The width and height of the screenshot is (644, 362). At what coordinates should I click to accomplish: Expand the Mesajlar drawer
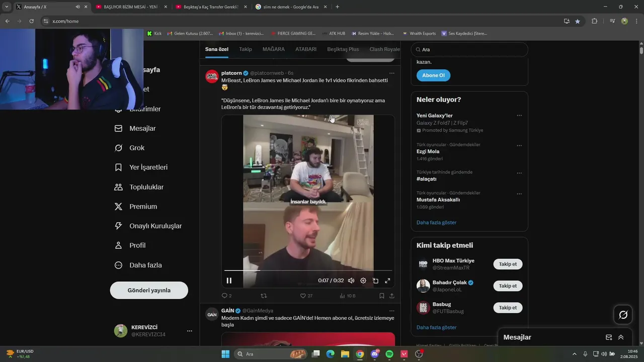click(x=621, y=337)
